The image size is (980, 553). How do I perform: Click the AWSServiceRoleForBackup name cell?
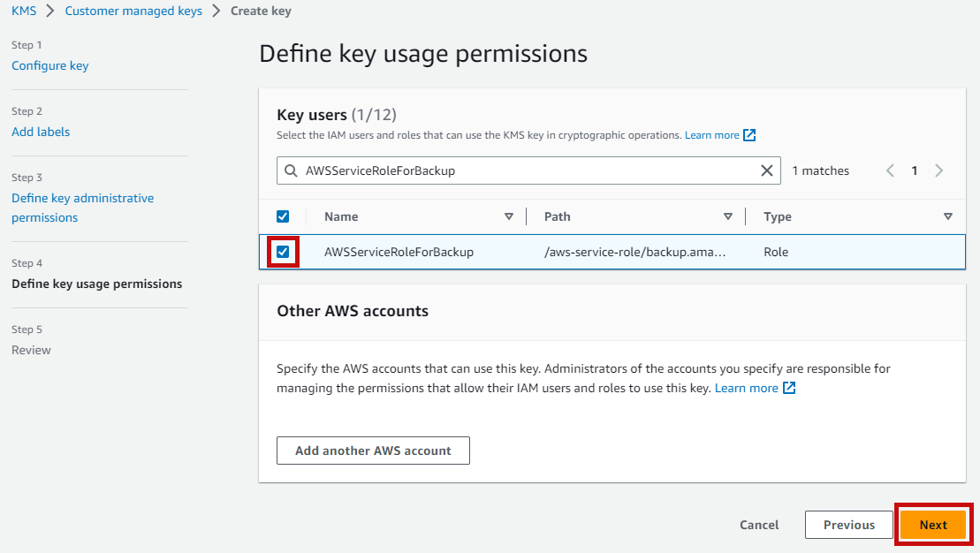click(x=399, y=252)
